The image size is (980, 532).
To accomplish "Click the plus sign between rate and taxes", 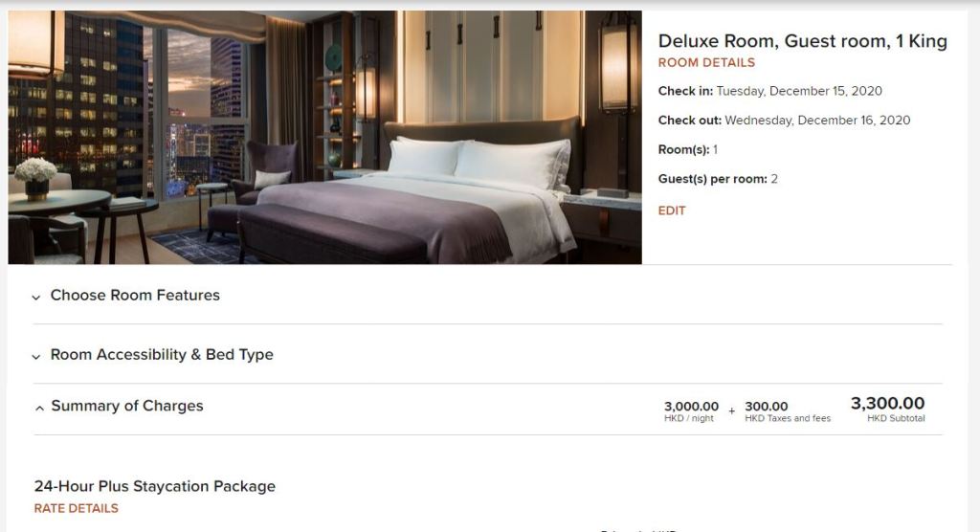I will click(732, 410).
